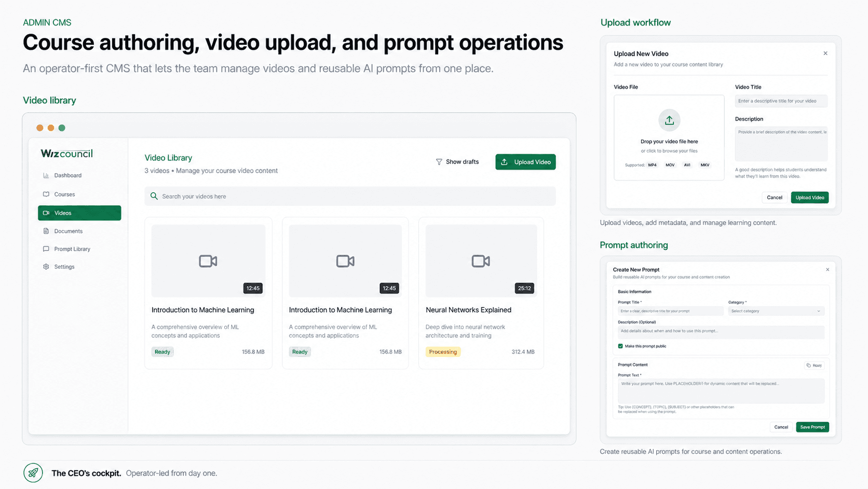Open Neural Networks Explained video thumbnail

(x=481, y=261)
